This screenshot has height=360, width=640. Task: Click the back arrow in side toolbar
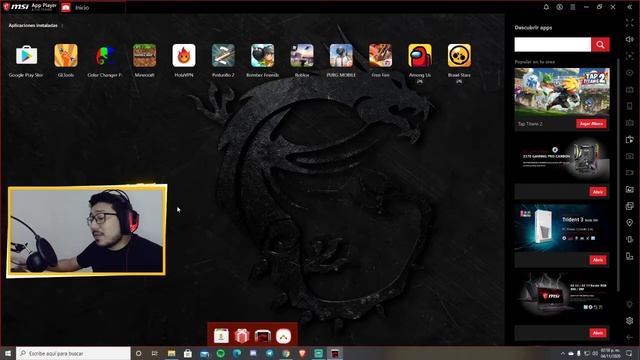[x=630, y=337]
